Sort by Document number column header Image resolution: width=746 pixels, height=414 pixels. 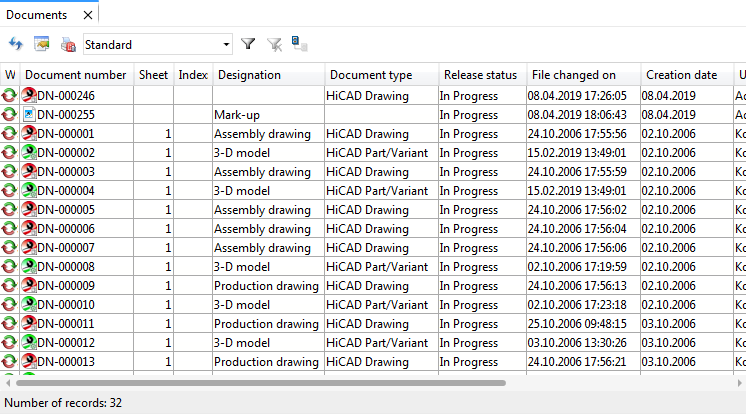[x=75, y=75]
